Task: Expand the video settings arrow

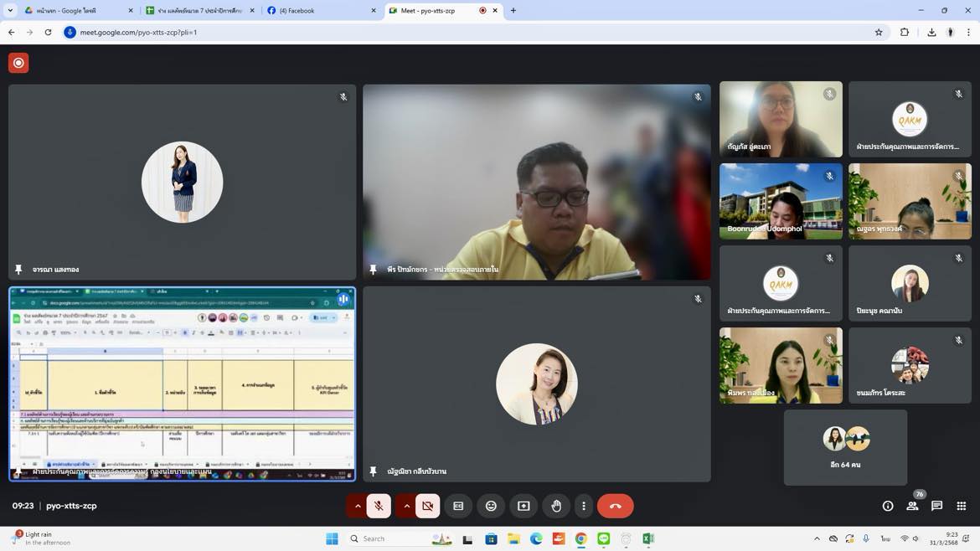Action: 406,506
